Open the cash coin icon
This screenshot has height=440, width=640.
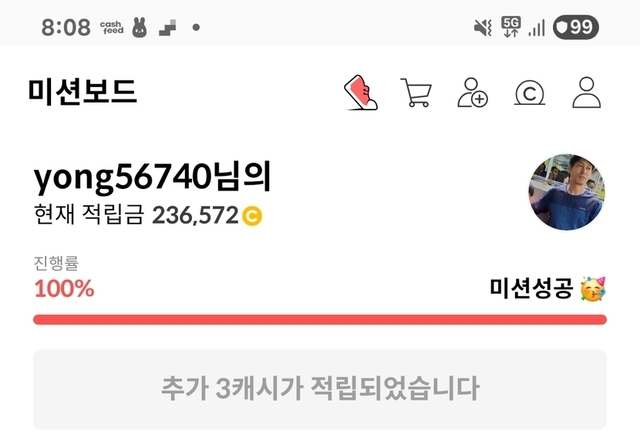529,93
